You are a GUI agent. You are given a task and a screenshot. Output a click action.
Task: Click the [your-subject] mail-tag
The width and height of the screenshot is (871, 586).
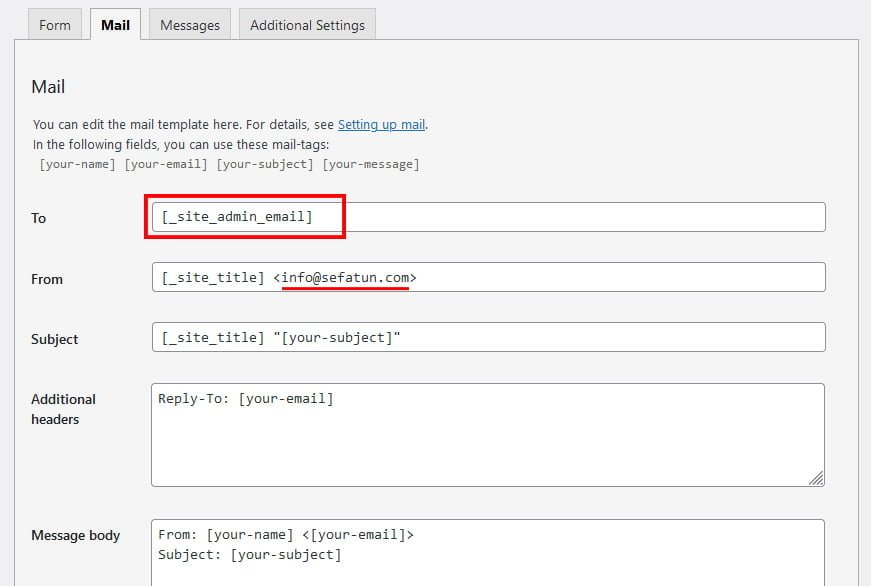pos(265,164)
